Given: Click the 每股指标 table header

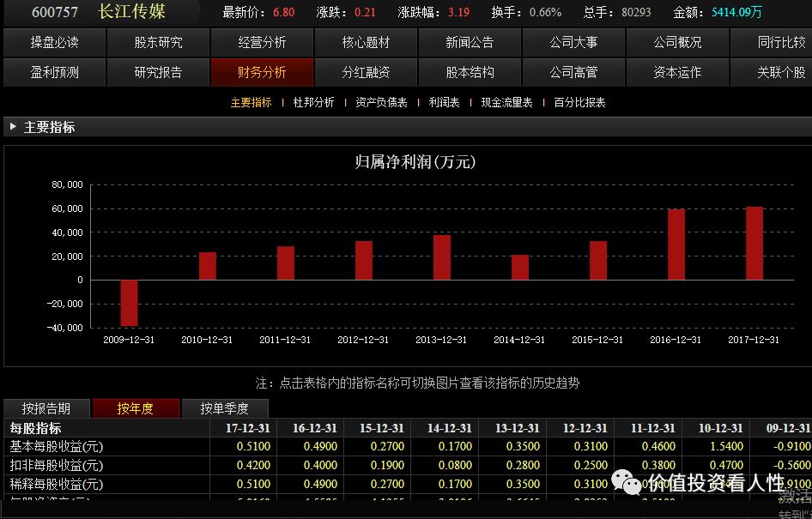Looking at the screenshot, I should tap(36, 428).
